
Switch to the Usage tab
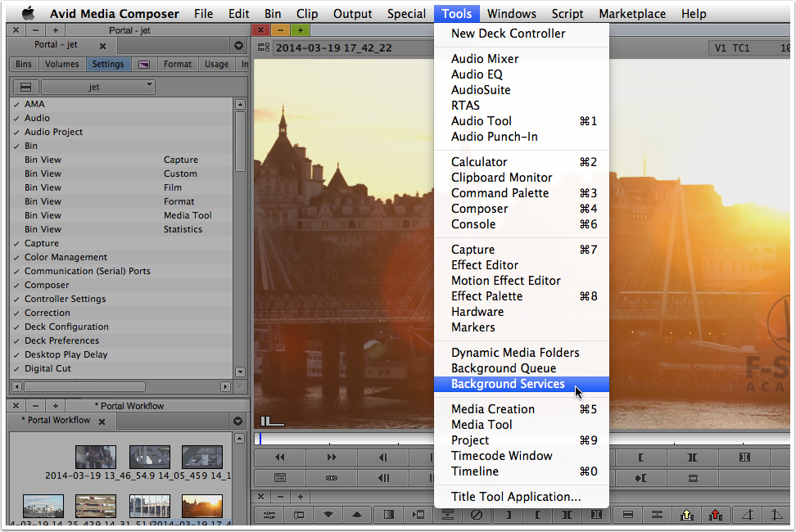(217, 65)
